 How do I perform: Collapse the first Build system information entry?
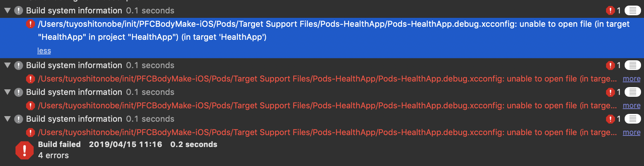7,10
